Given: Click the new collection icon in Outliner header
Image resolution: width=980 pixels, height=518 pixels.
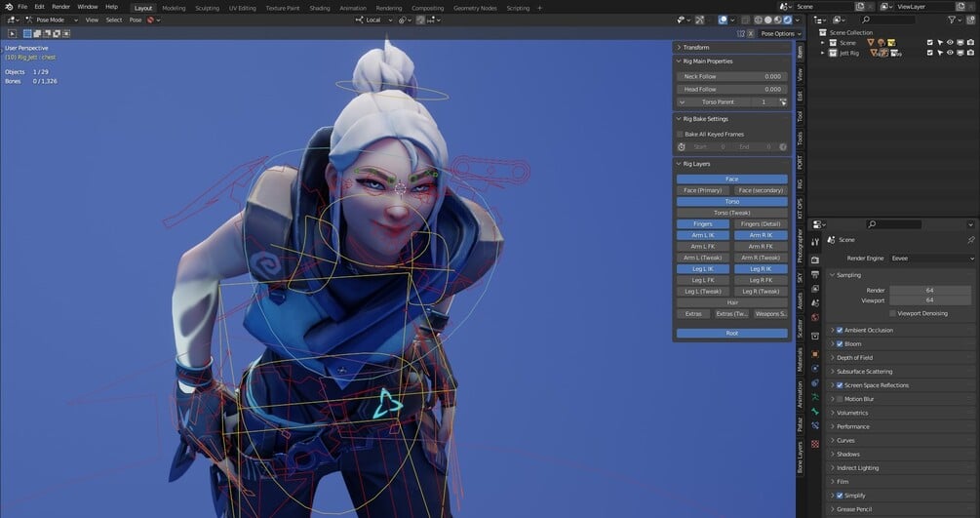Looking at the screenshot, I should pyautogui.click(x=970, y=20).
